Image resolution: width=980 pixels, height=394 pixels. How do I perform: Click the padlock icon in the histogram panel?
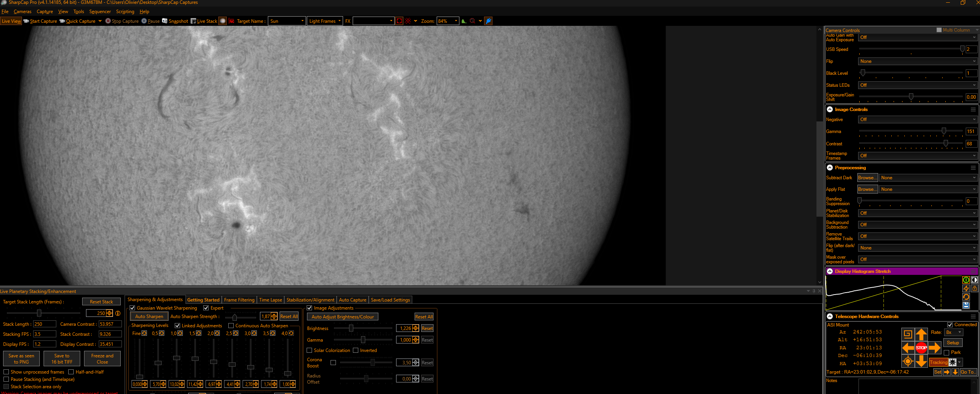[x=975, y=288]
